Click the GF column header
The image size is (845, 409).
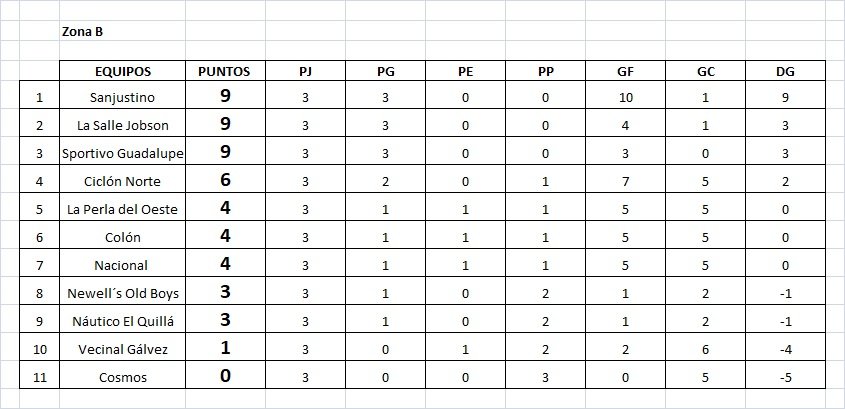(625, 71)
